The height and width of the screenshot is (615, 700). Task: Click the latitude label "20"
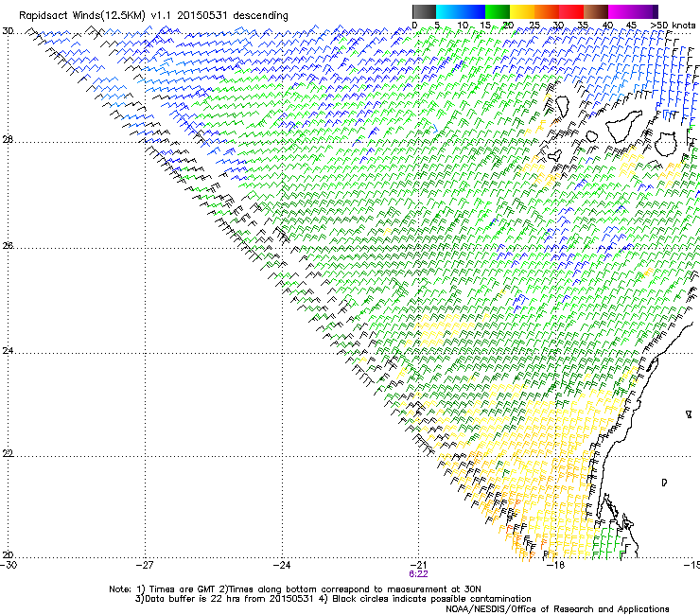(x=8, y=555)
